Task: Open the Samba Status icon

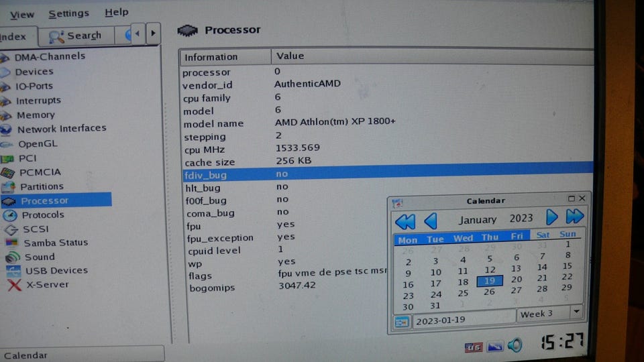Action: coord(12,243)
